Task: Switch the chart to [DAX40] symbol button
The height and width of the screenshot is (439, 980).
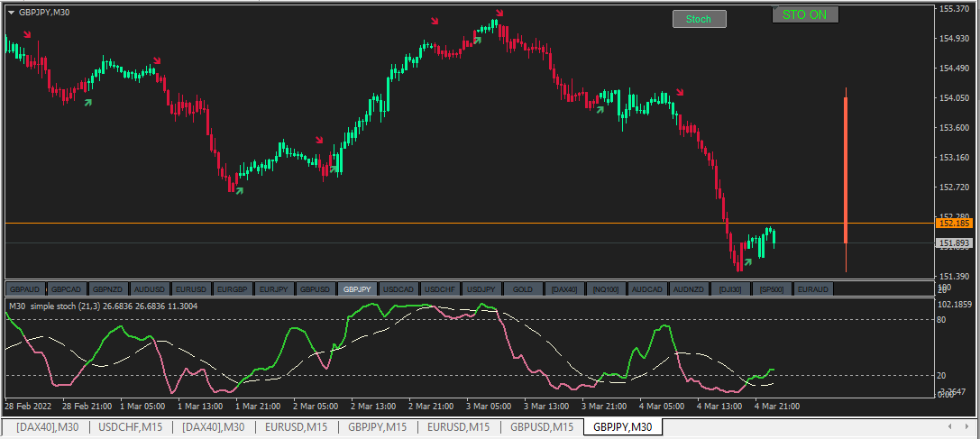Action: coord(564,289)
